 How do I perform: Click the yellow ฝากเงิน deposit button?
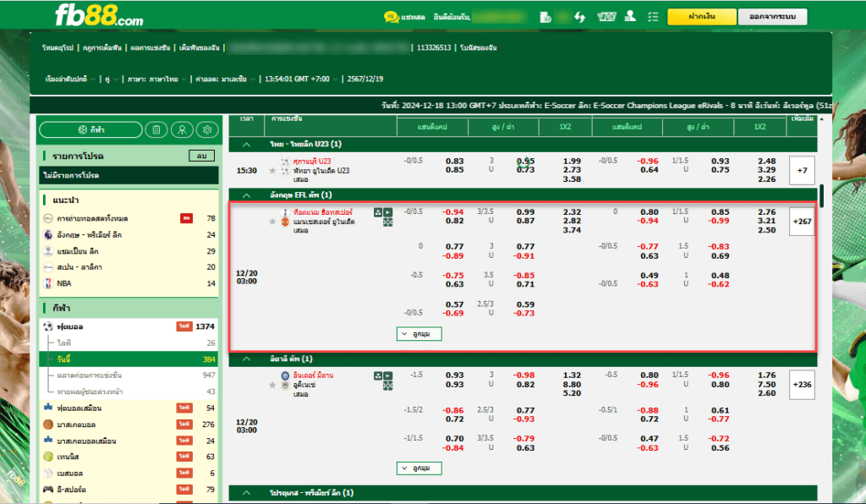(x=701, y=17)
